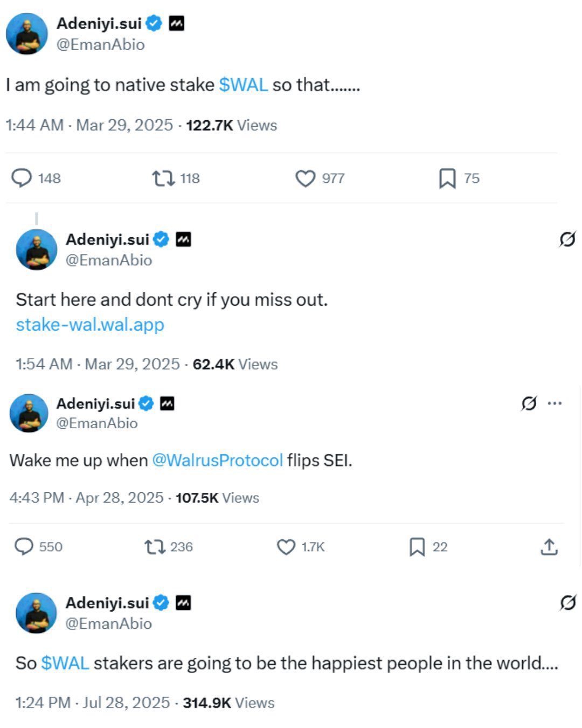Image resolution: width=582 pixels, height=728 pixels.
Task: Click the 1:44 AM Mar 29 timestamp
Action: 89,125
